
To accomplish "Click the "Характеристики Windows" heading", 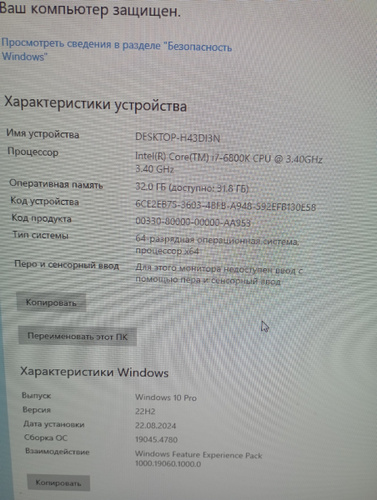I will 94,372.
